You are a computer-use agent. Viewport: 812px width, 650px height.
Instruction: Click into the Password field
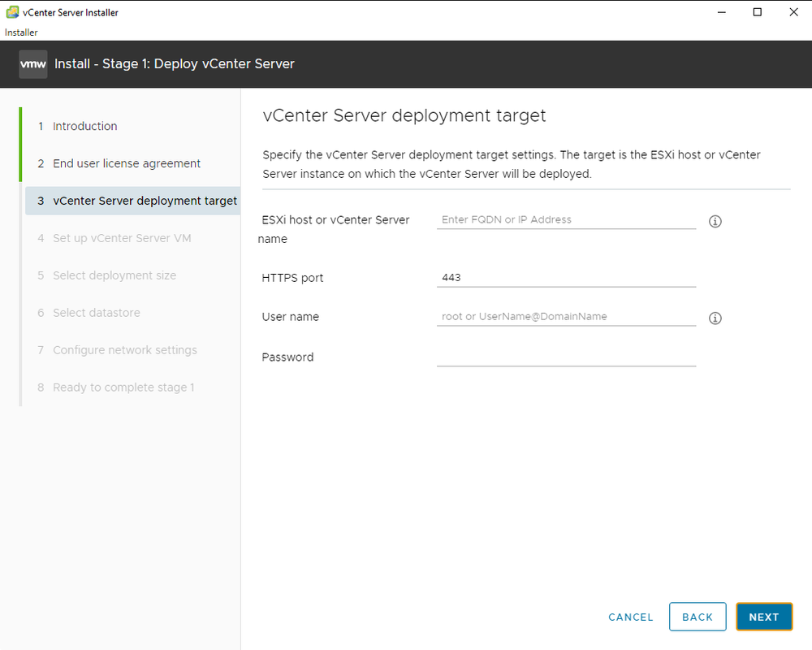566,356
